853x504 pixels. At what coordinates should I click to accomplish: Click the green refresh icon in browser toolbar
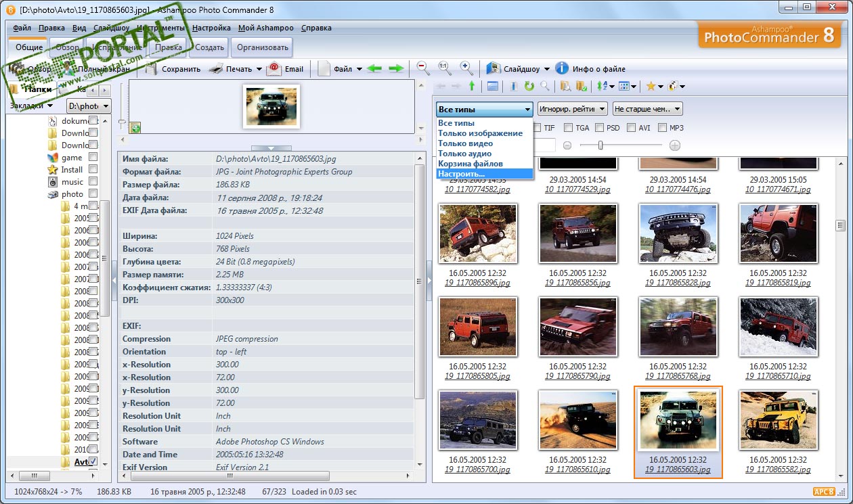coord(529,86)
